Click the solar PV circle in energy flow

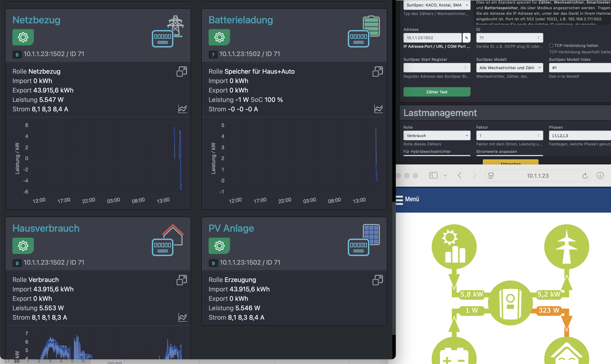point(454,247)
